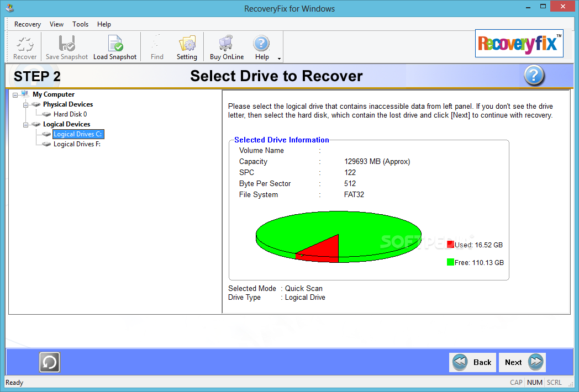Click the Back button label
Screen dimensions: 579x392
point(482,363)
